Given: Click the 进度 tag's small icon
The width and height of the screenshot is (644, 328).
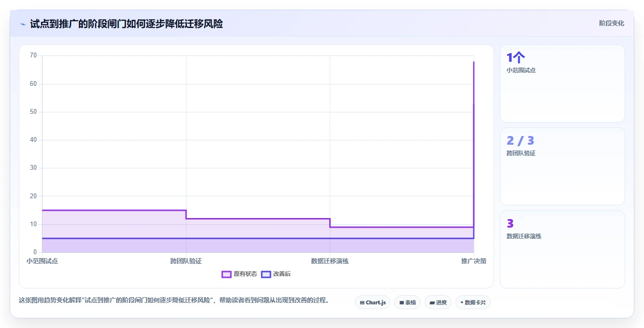Looking at the screenshot, I should (432, 303).
